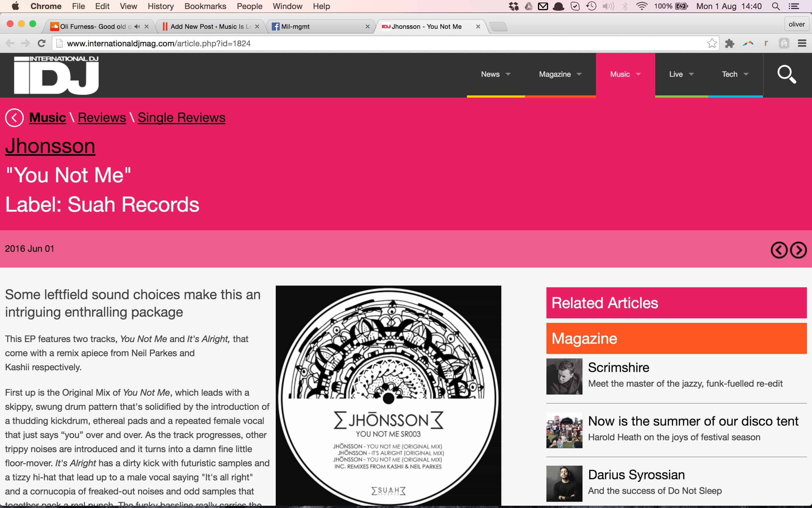Click the Scrimshire article thumbnail

click(x=564, y=376)
